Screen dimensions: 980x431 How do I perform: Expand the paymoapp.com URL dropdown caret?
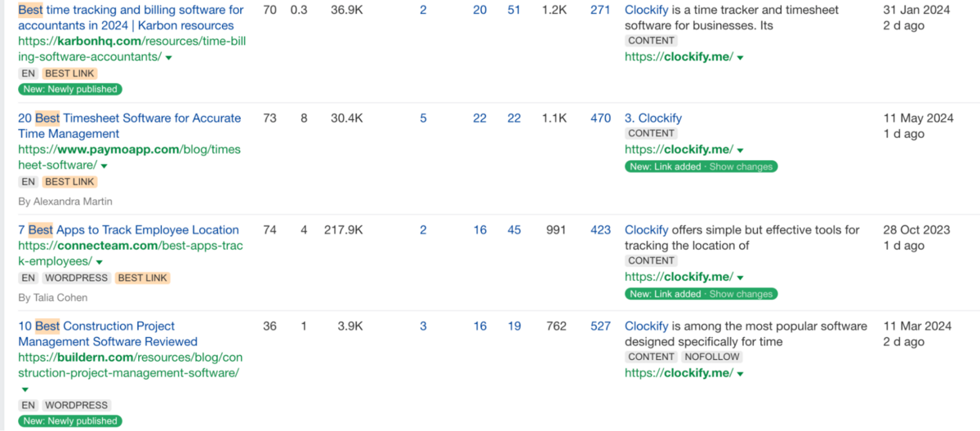[105, 167]
